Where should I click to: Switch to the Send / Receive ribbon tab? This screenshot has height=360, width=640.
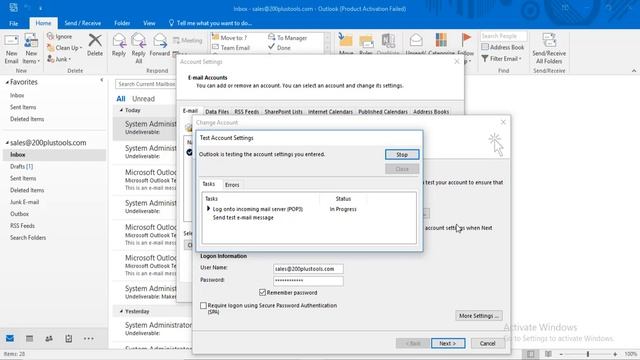pyautogui.click(x=83, y=23)
